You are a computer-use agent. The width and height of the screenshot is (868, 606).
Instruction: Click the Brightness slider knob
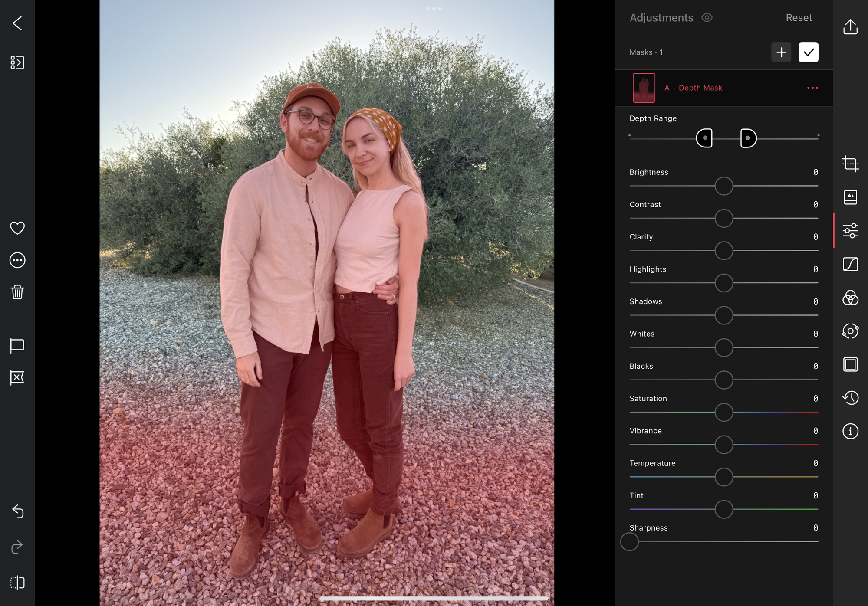coord(724,186)
